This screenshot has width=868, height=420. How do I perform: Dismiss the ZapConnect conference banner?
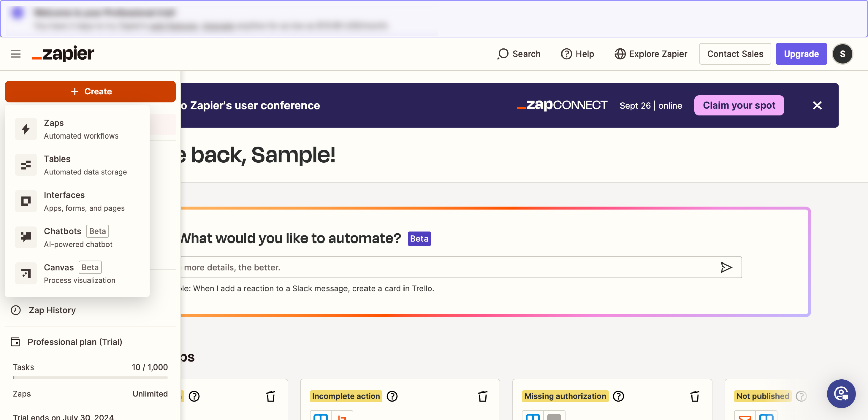[x=817, y=105]
